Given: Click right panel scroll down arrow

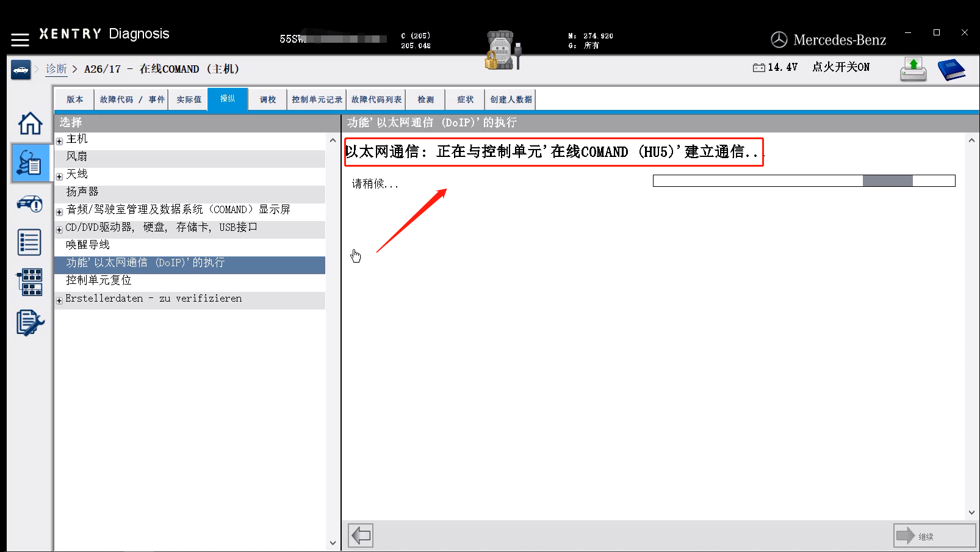Looking at the screenshot, I should [971, 513].
